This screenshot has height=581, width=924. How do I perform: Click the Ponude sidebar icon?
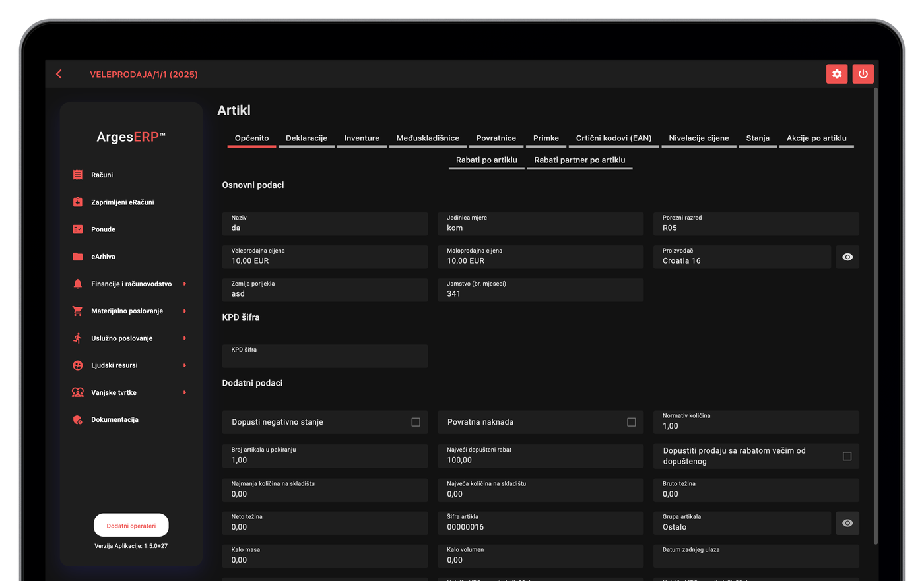click(x=78, y=229)
